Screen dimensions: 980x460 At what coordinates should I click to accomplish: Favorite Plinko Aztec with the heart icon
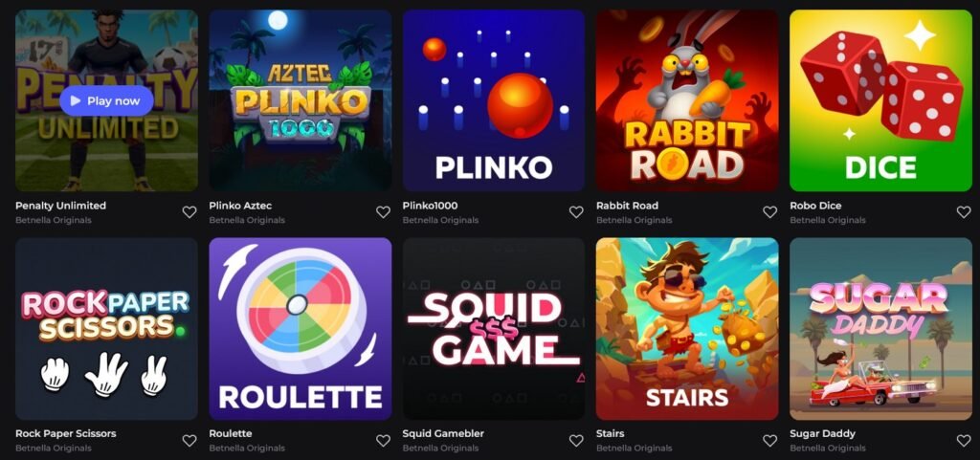click(383, 212)
